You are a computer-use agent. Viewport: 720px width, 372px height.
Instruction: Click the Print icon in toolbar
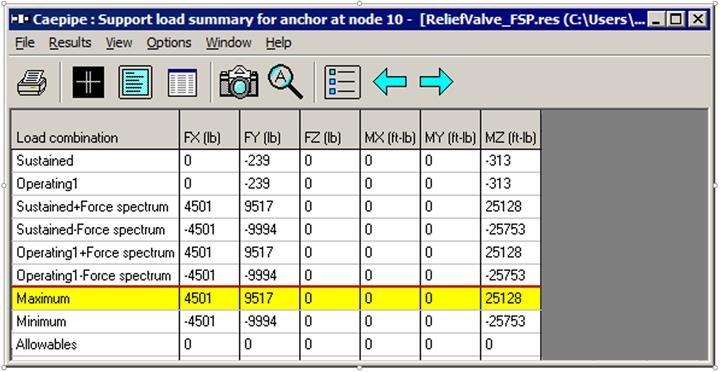point(32,83)
